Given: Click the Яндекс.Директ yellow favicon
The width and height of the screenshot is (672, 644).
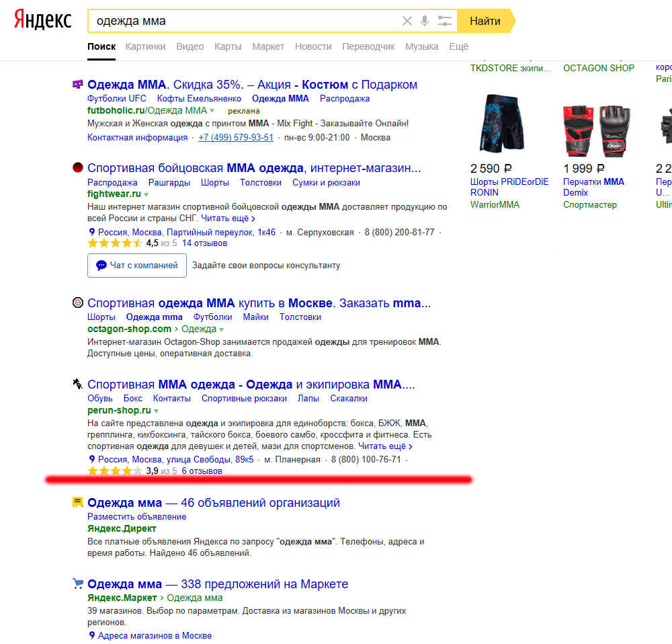Looking at the screenshot, I should coord(77,502).
